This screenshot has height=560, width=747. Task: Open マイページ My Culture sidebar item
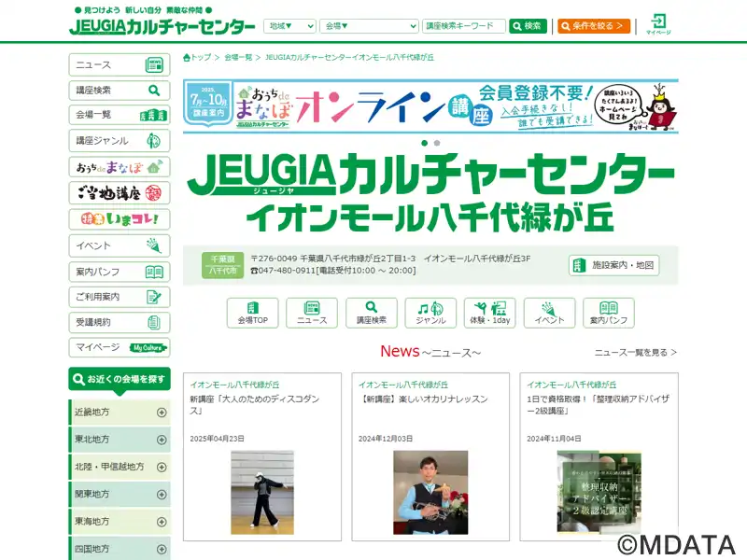(120, 347)
